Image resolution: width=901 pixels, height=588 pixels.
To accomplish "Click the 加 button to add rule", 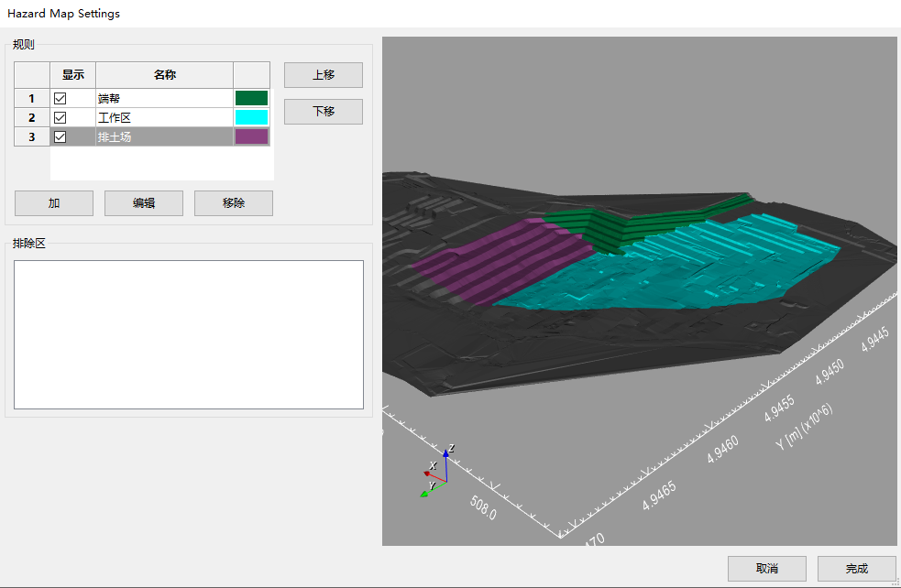I will click(54, 203).
